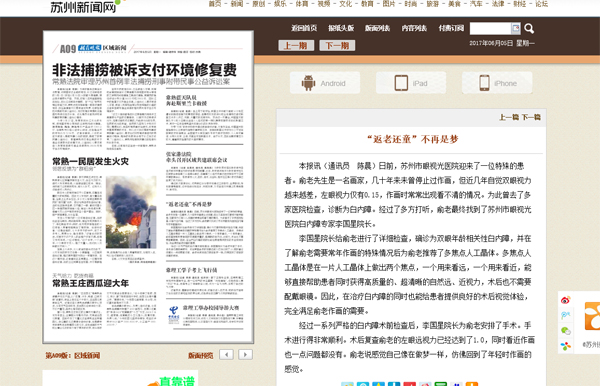Click the Tencent Weibo share icon

566,315
